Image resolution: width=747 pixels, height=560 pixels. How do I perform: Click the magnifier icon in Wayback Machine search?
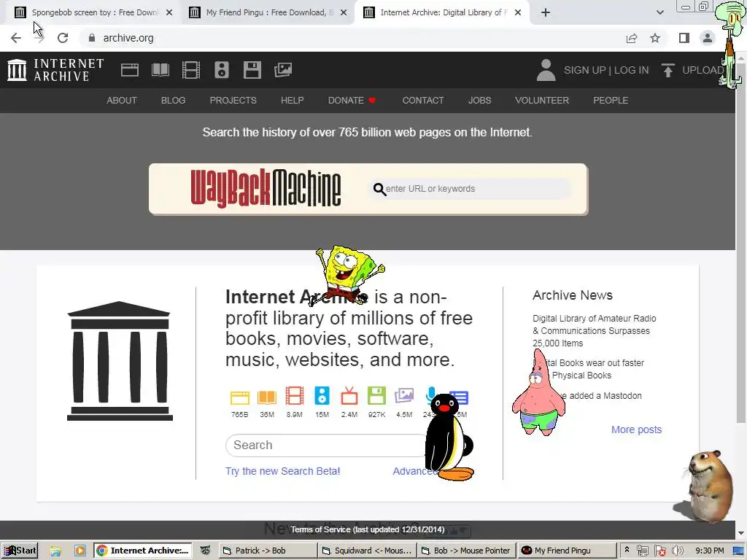point(379,189)
